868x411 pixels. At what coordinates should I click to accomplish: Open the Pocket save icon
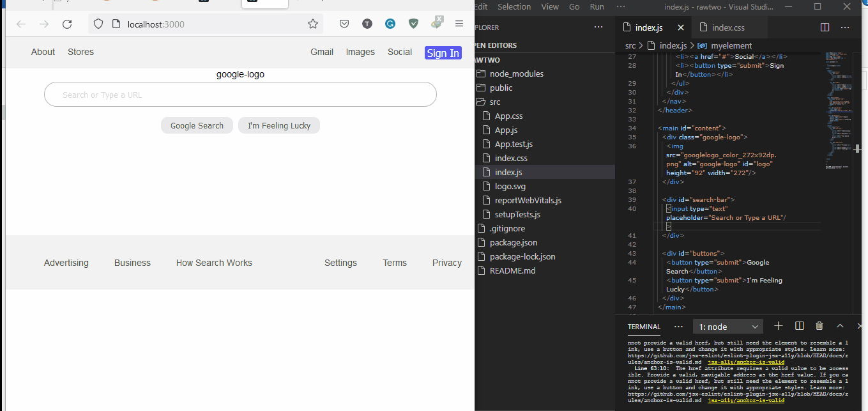(x=344, y=24)
